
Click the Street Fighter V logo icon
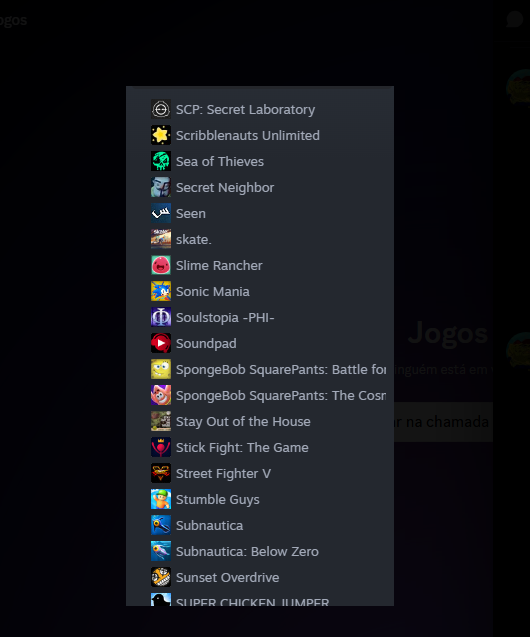161,473
